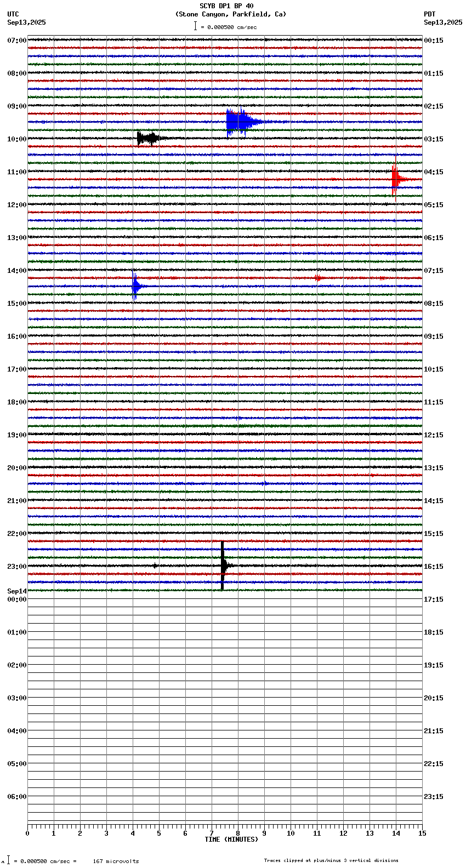The width and height of the screenshot is (466, 868).
Task: Click the 07:00 UTC time label
Action: (17, 40)
